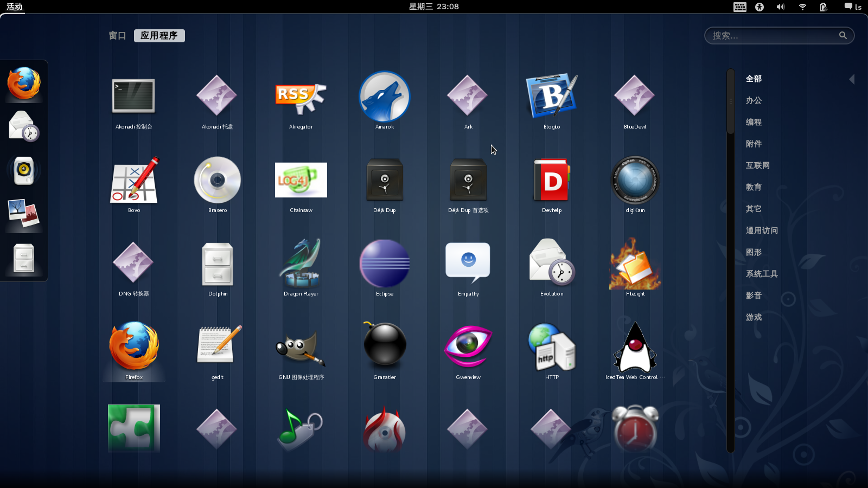Open digiKam photo manager
Viewport: 868px width, 488px height.
635,185
